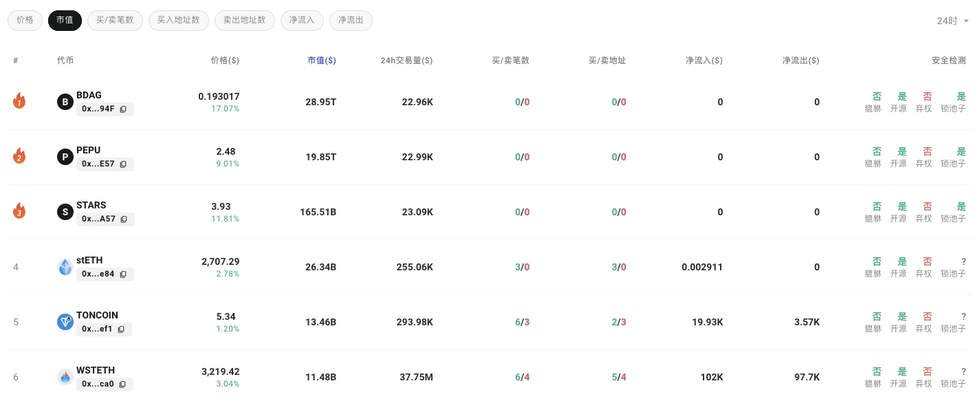Copy the BDAG contract address

click(124, 109)
